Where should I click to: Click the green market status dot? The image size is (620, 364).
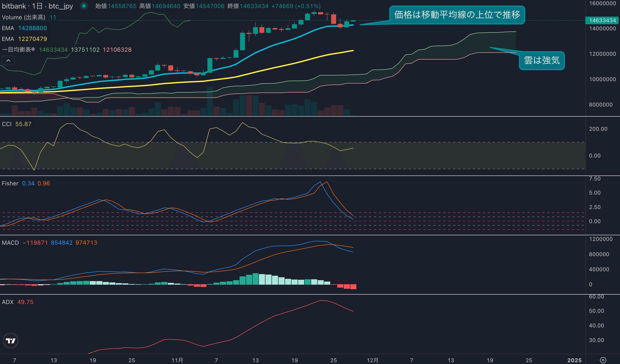click(84, 6)
